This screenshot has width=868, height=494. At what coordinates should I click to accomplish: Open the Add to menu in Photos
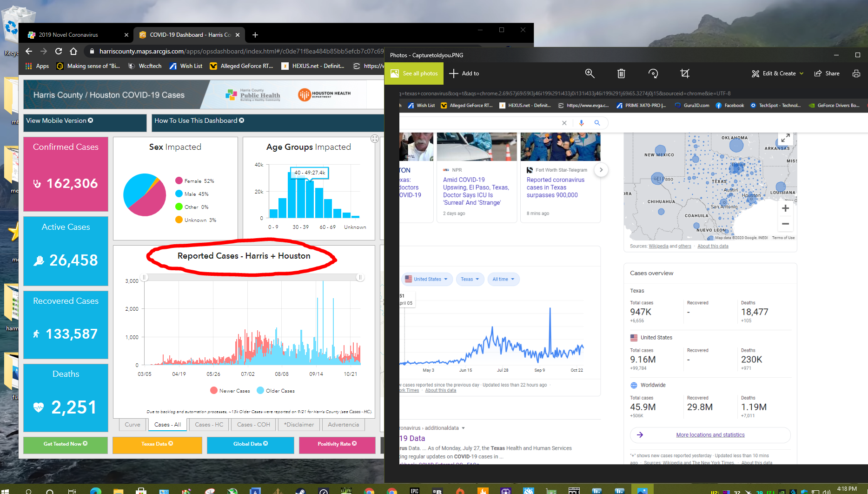[464, 73]
